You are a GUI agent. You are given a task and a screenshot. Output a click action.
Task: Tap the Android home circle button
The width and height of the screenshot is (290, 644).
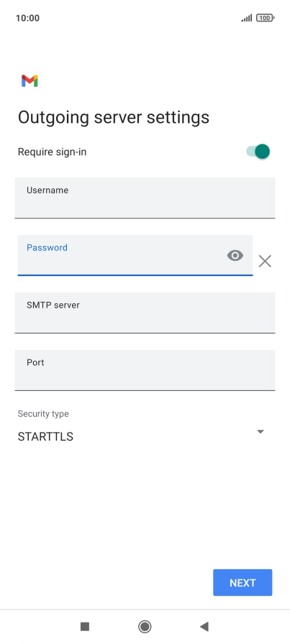pyautogui.click(x=145, y=626)
